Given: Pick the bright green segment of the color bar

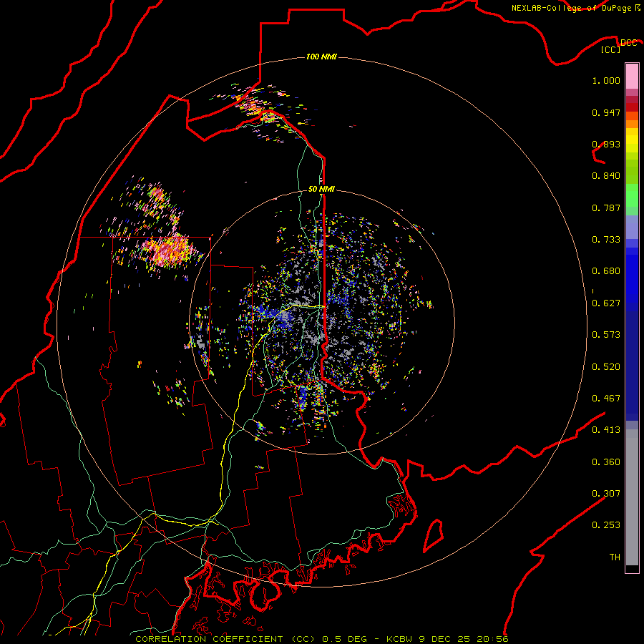Looking at the screenshot, I should 632,195.
